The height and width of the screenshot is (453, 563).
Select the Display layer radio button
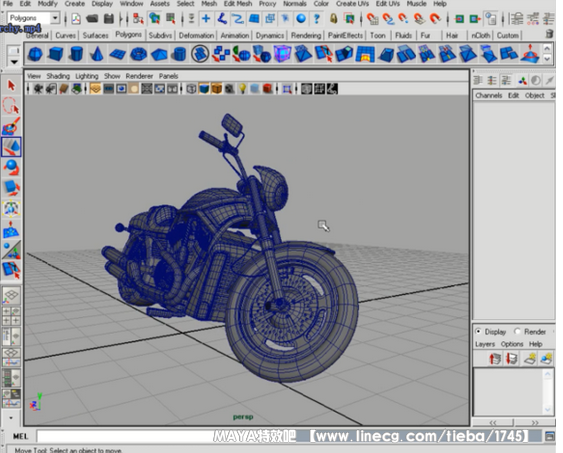[478, 331]
